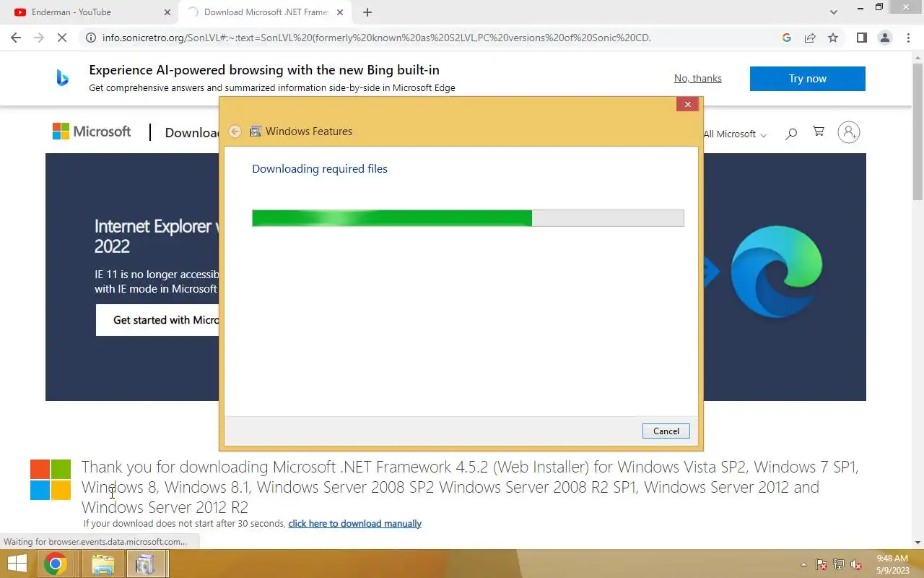The width and height of the screenshot is (924, 578).
Task: Click the Bing logo in banner
Action: point(63,78)
